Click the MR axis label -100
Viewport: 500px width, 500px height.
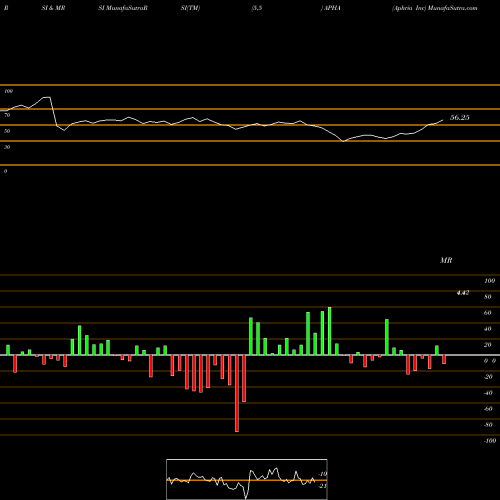click(x=490, y=441)
